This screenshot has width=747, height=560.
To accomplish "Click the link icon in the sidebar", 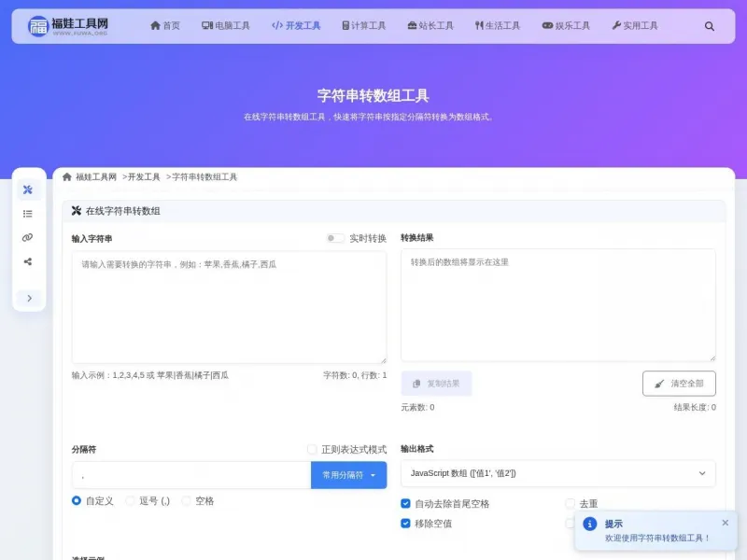I will [x=28, y=237].
